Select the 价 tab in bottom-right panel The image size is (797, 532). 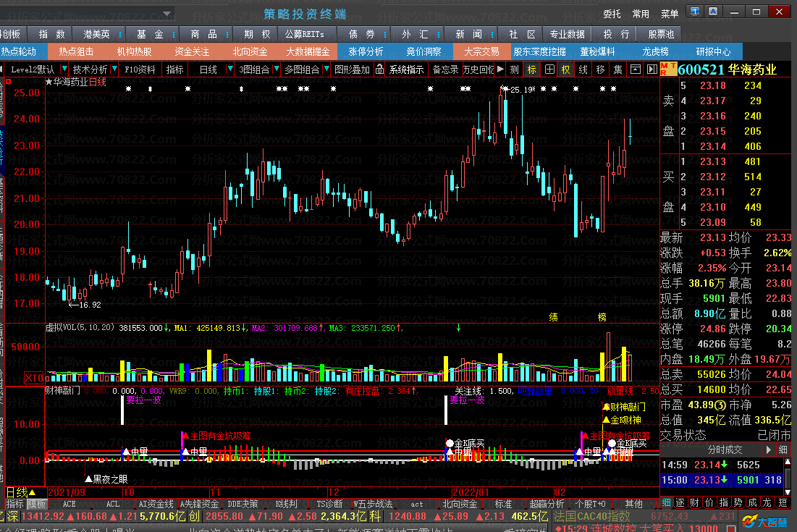pyautogui.click(x=709, y=502)
